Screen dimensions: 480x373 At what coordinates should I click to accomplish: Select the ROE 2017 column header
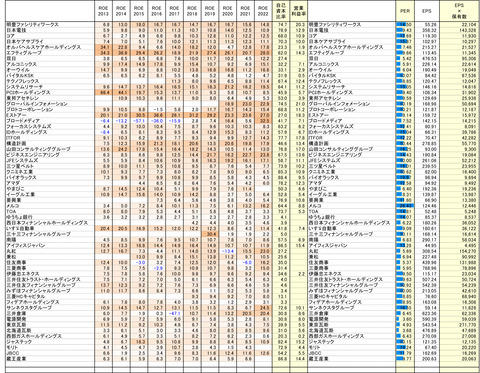coord(174,11)
